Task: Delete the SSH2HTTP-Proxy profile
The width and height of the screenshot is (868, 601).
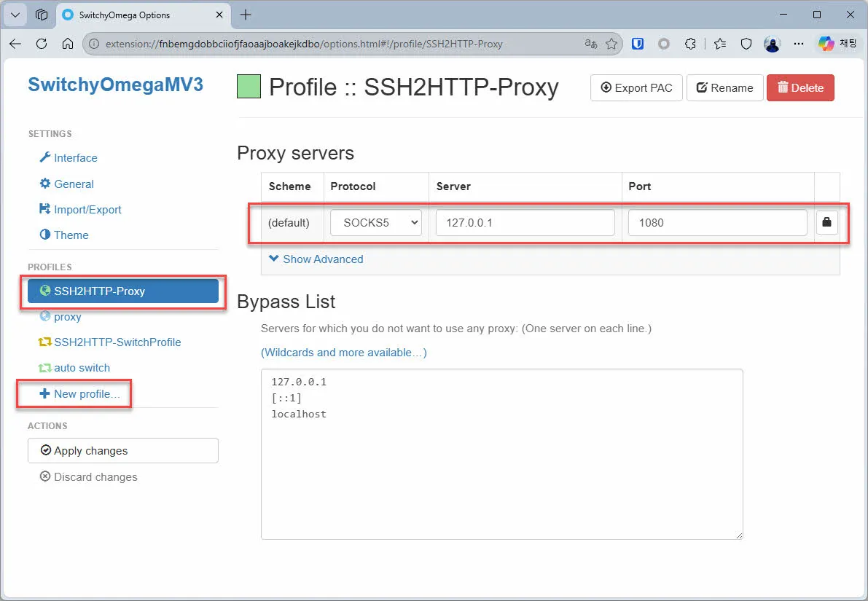Action: tap(800, 87)
